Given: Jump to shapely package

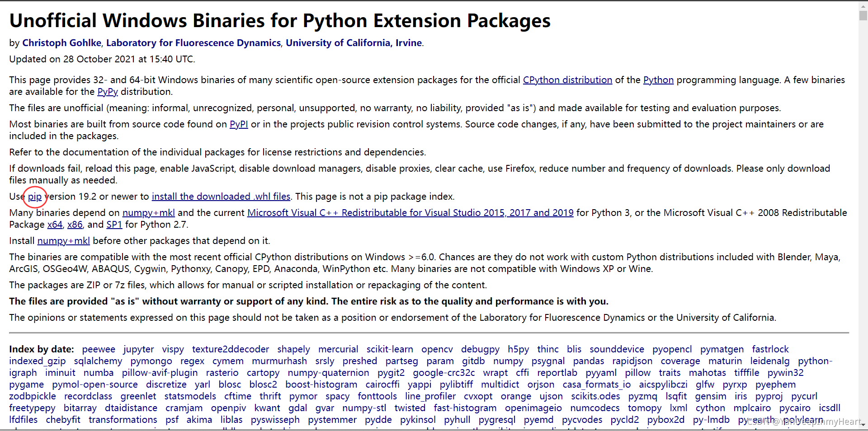Looking at the screenshot, I should click(x=294, y=349).
